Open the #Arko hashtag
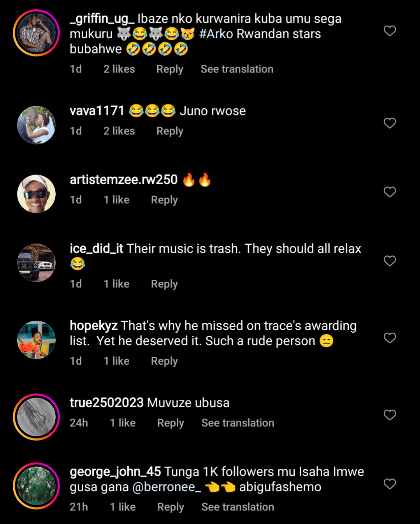The width and height of the screenshot is (420, 524). [x=216, y=34]
